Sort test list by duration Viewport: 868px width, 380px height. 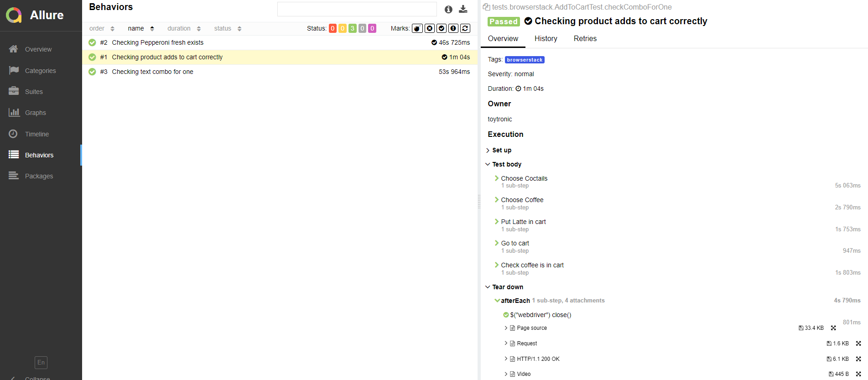(184, 28)
